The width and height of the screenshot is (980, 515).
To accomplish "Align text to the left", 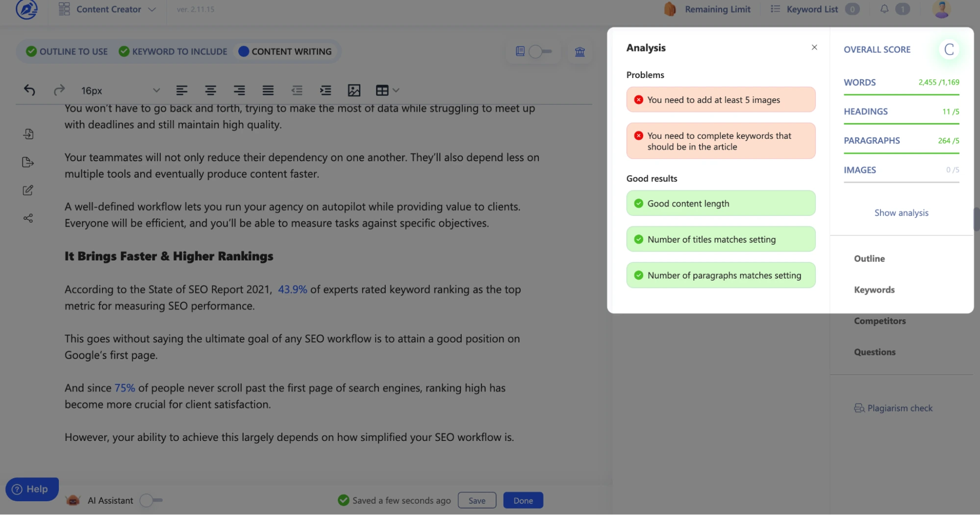I will point(182,90).
